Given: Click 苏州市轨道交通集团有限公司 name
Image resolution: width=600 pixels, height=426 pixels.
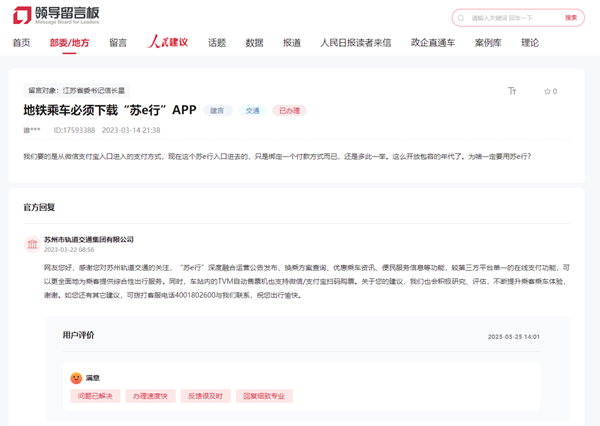Looking at the screenshot, I should 89,239.
